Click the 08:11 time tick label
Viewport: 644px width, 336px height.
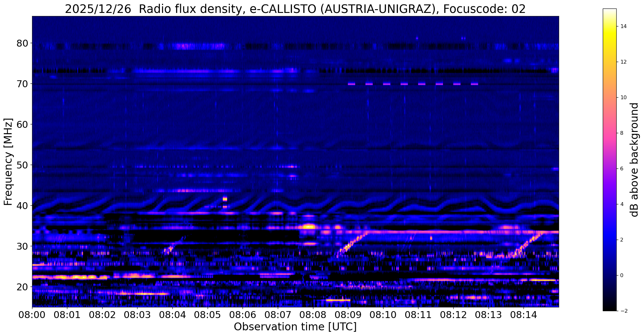click(x=418, y=314)
